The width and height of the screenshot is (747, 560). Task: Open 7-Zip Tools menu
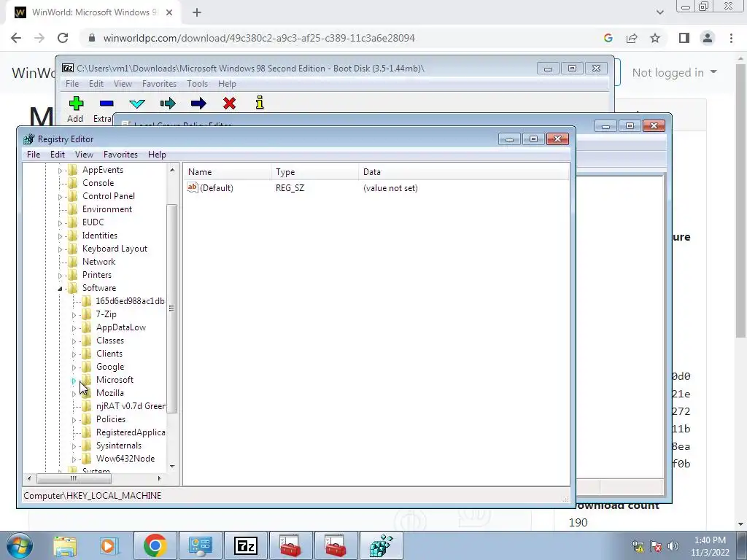click(197, 84)
